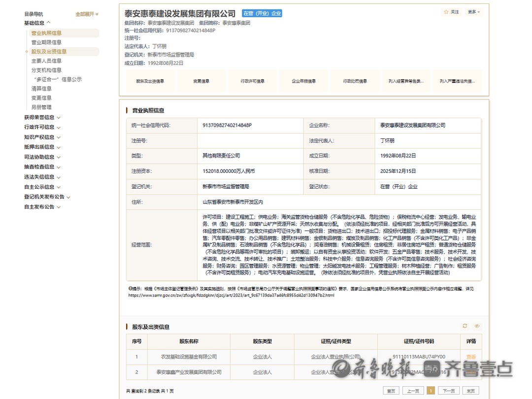The height and width of the screenshot is (399, 532).
Task: Open the 列入经营异常名录 tab
Action: pyautogui.click(x=406, y=81)
